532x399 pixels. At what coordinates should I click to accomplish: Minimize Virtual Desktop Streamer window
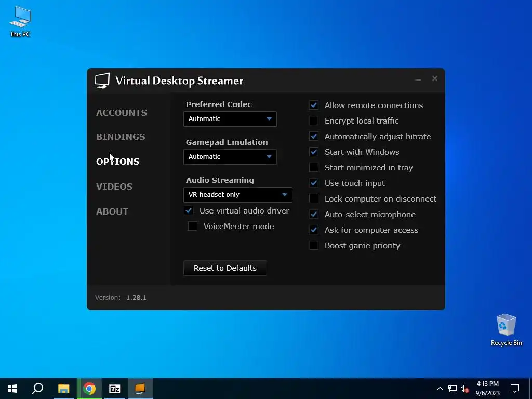click(x=418, y=79)
